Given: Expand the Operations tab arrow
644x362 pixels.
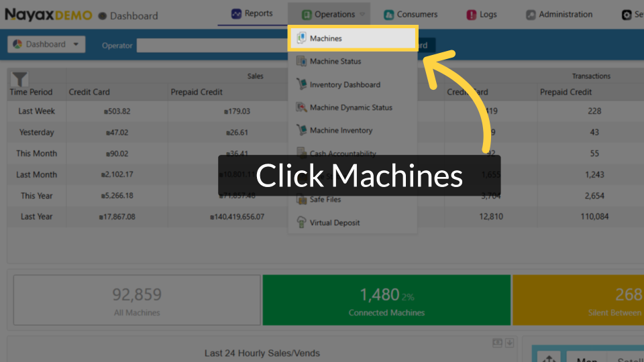Looking at the screenshot, I should 362,14.
